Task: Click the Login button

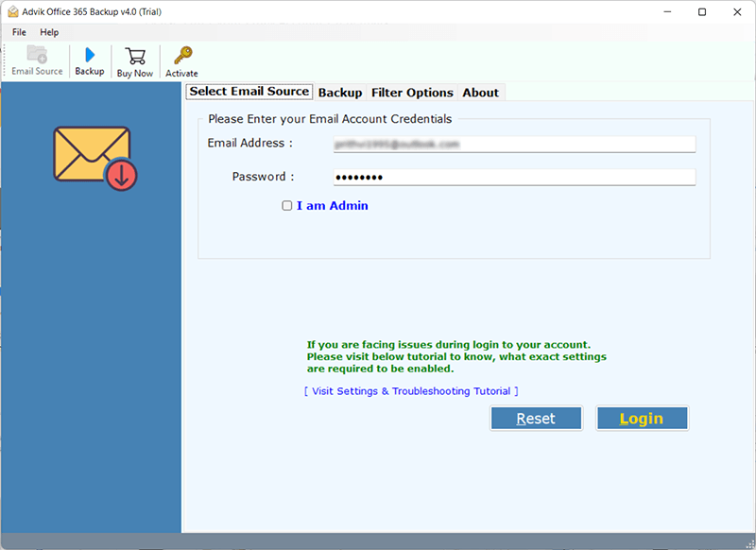Action: pos(642,418)
